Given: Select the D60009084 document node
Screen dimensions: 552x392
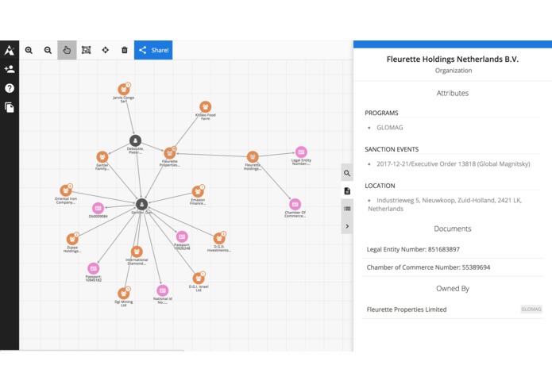Looking at the screenshot, I should [x=98, y=208].
